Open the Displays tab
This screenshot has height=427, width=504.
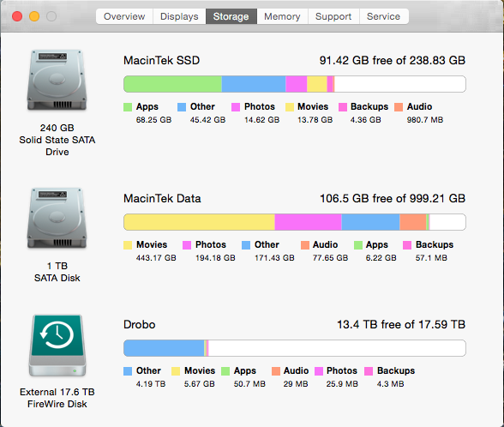click(x=179, y=16)
